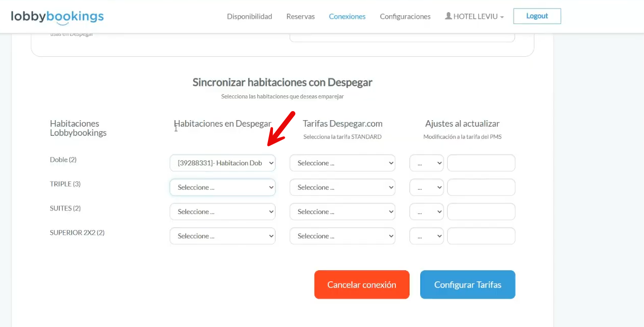Expand the Tarifas dropdown in the SUPERIOR 2X2 row

click(x=343, y=236)
